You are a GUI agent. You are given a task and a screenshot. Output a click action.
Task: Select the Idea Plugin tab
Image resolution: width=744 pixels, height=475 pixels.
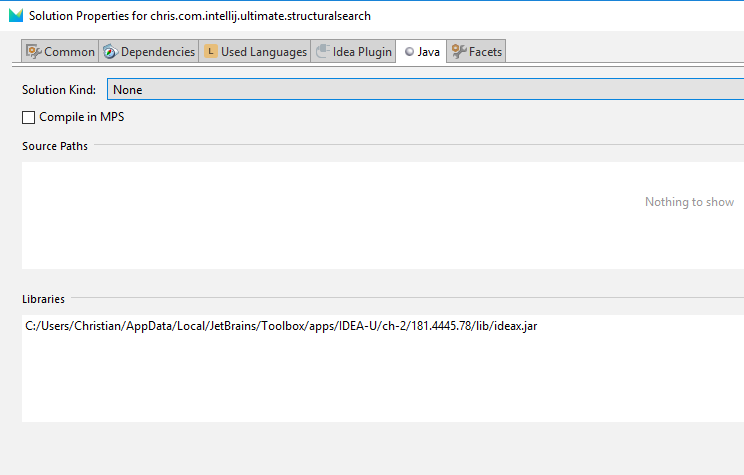click(361, 52)
